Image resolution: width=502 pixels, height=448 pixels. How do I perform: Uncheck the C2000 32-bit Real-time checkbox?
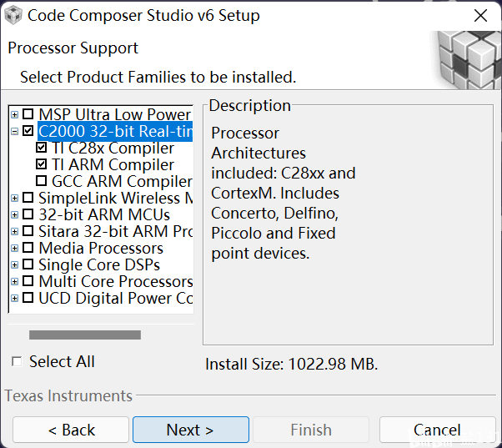[x=28, y=131]
